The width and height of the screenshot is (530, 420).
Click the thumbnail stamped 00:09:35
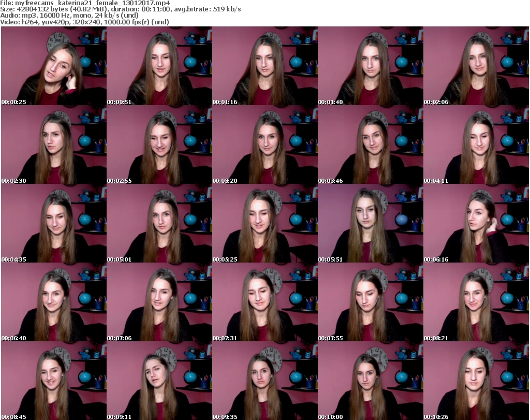tap(264, 381)
